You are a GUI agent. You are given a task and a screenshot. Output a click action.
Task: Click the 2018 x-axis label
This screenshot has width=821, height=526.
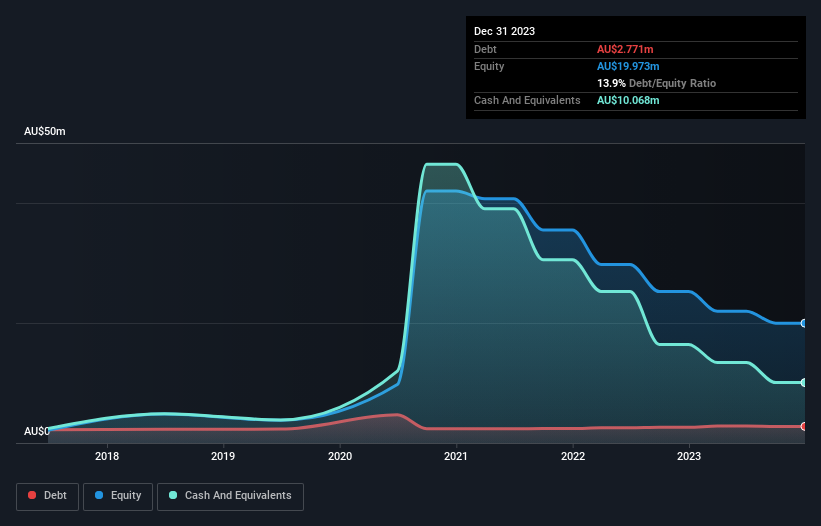pos(107,456)
